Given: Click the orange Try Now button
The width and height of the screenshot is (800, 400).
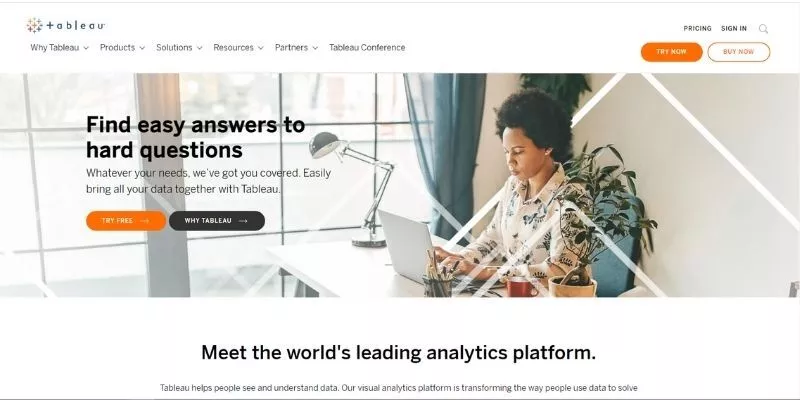Looking at the screenshot, I should 671,52.
